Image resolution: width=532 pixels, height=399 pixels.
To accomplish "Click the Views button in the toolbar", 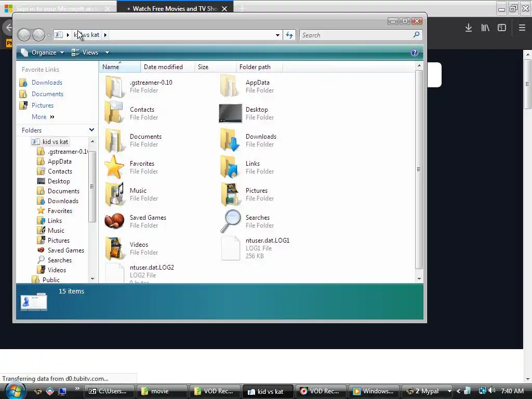I will [85, 52].
